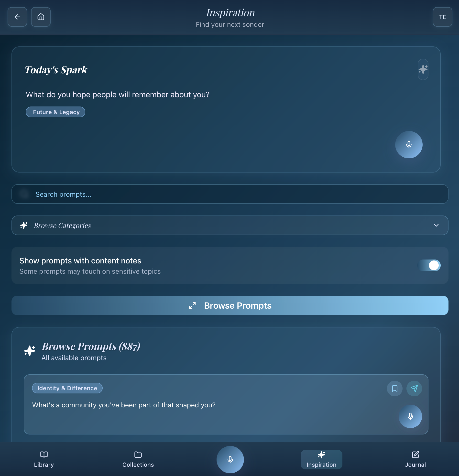
Task: Record answer to Today's Spark prompt
Action: coord(409,145)
